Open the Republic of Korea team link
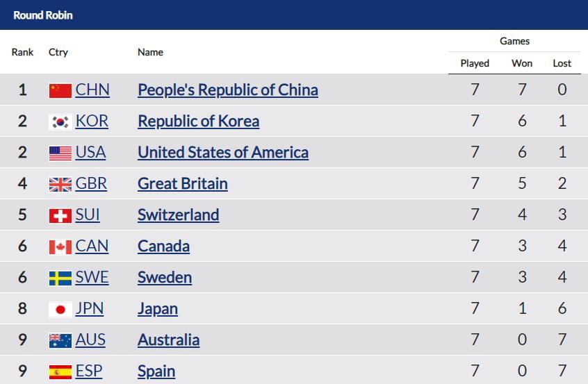588x384 pixels. [198, 121]
